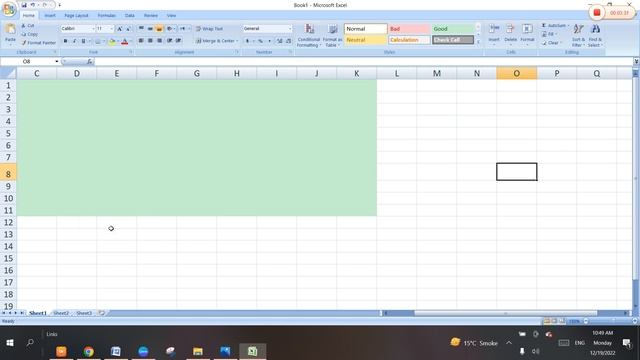Viewport: 640px width, 360px height.
Task: Open Find & Select binoculars
Action: point(595,35)
